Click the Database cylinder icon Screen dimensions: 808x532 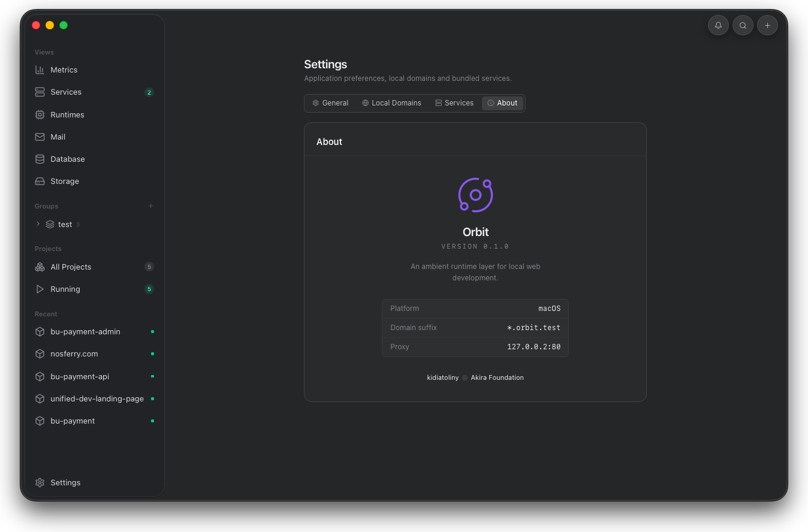(x=40, y=159)
